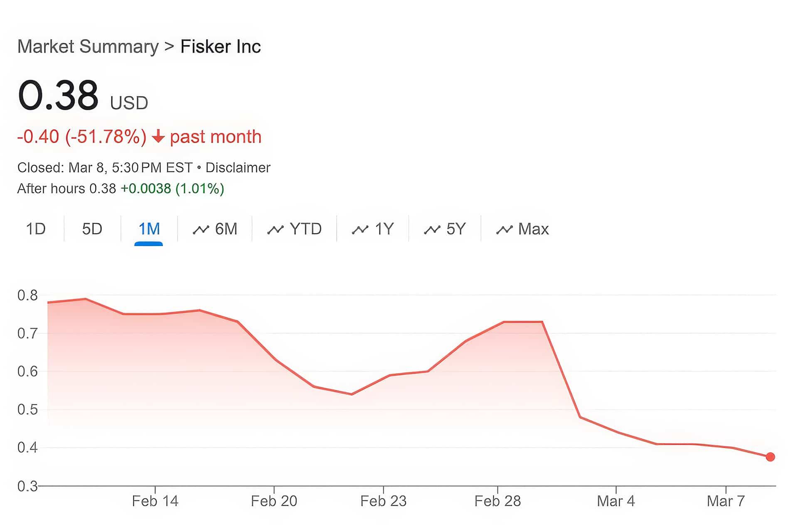Click the trend line icon beside 6M
The image size is (798, 532).
point(201,229)
